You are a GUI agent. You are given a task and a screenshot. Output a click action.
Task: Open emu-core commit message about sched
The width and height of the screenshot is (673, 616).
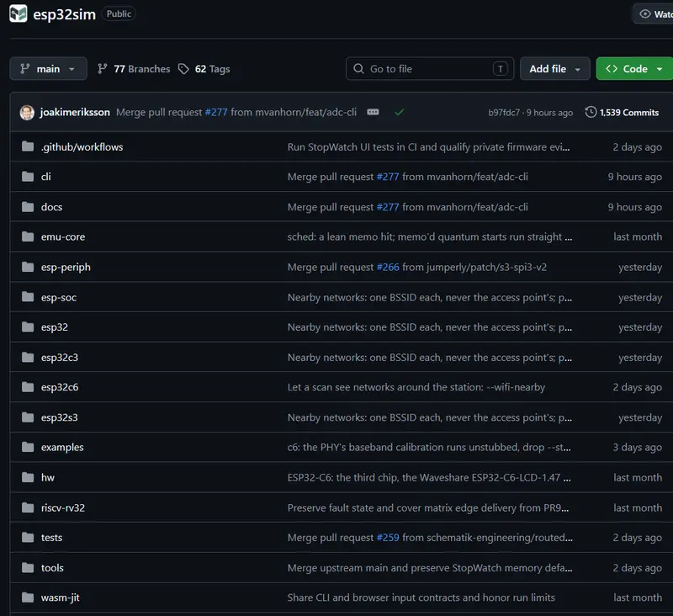coord(430,236)
